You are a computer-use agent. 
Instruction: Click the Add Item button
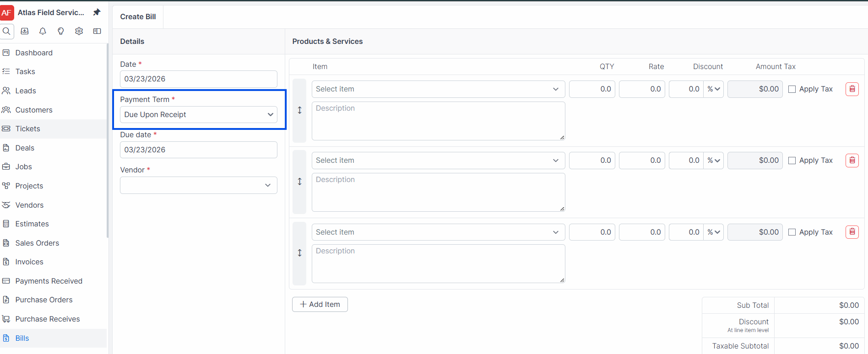pyautogui.click(x=320, y=304)
